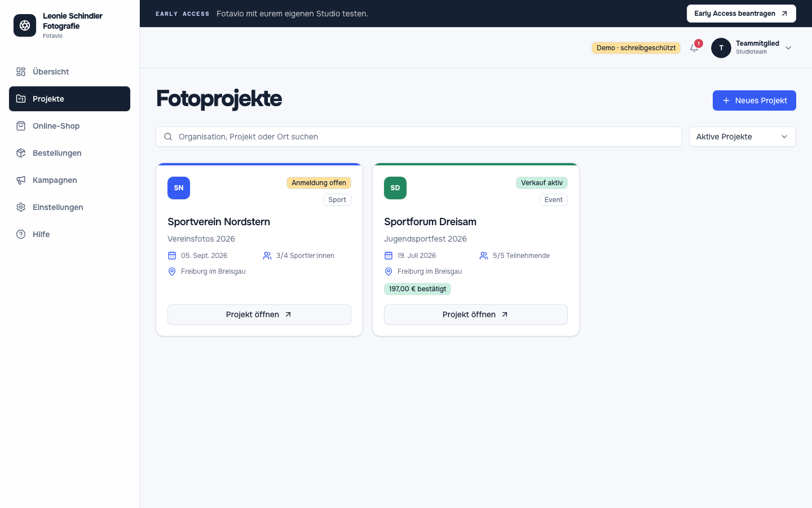Focus the Organisation, Projekt oder Ort search field

[419, 137]
